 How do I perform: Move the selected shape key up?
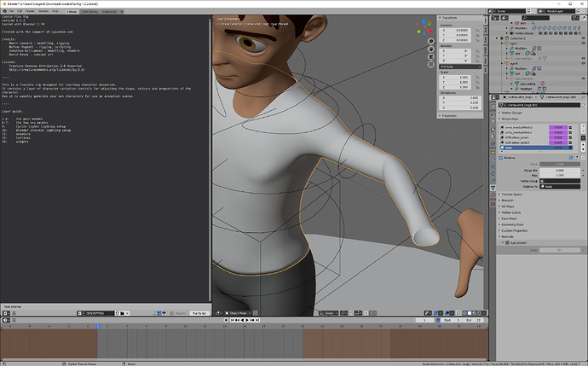click(583, 144)
